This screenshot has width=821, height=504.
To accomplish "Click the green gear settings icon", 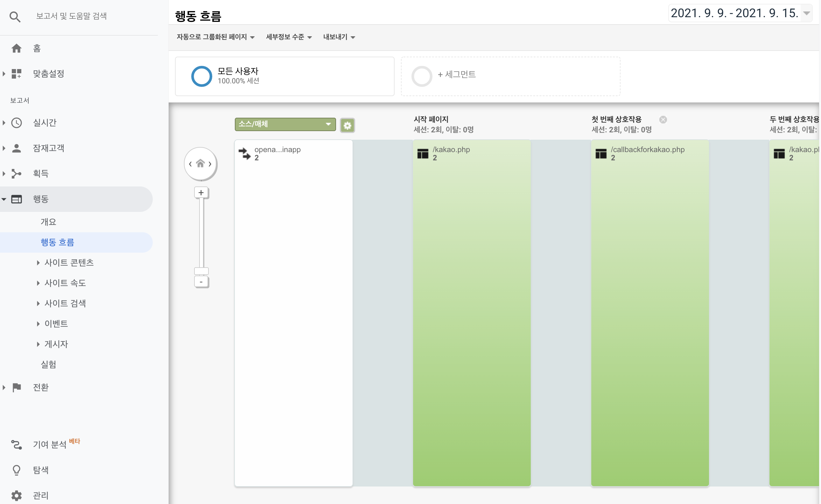I will tap(347, 125).
